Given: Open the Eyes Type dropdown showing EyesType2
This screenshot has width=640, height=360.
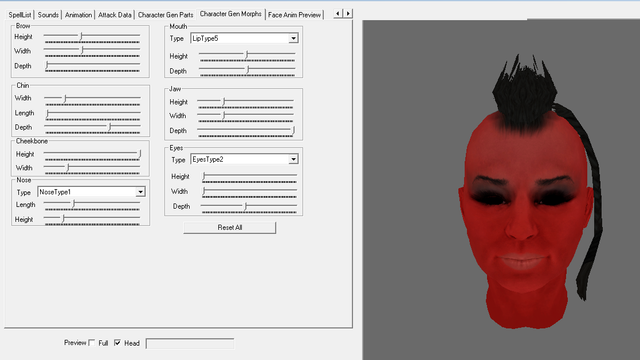Looking at the screenshot, I should tap(244, 159).
